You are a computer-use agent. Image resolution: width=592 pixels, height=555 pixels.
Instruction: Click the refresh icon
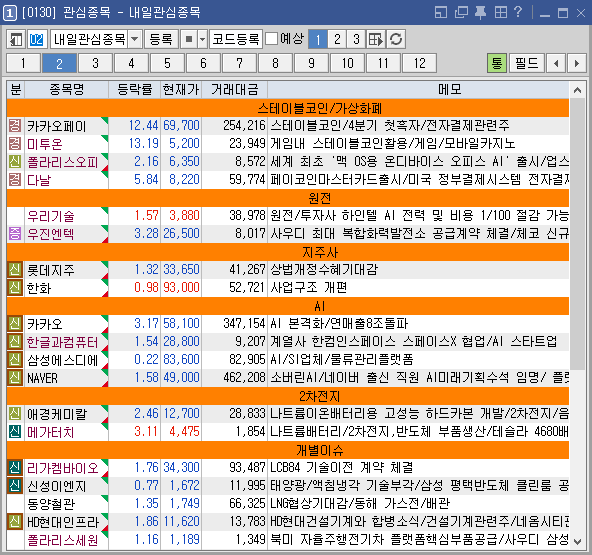[396, 39]
